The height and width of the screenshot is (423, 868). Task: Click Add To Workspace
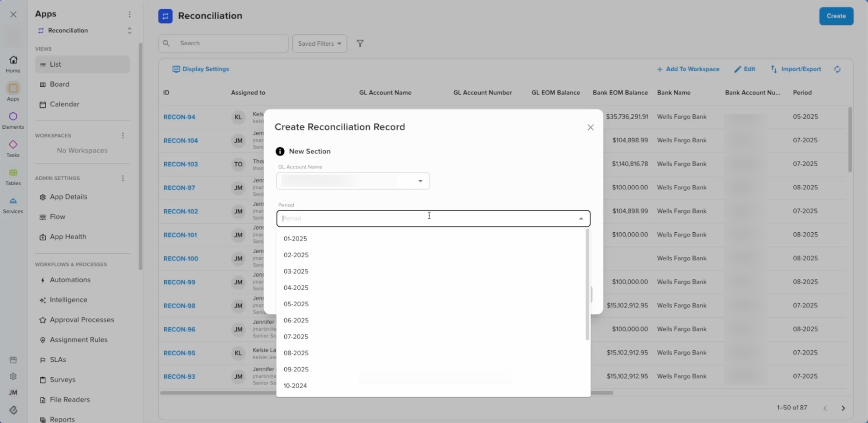688,69
